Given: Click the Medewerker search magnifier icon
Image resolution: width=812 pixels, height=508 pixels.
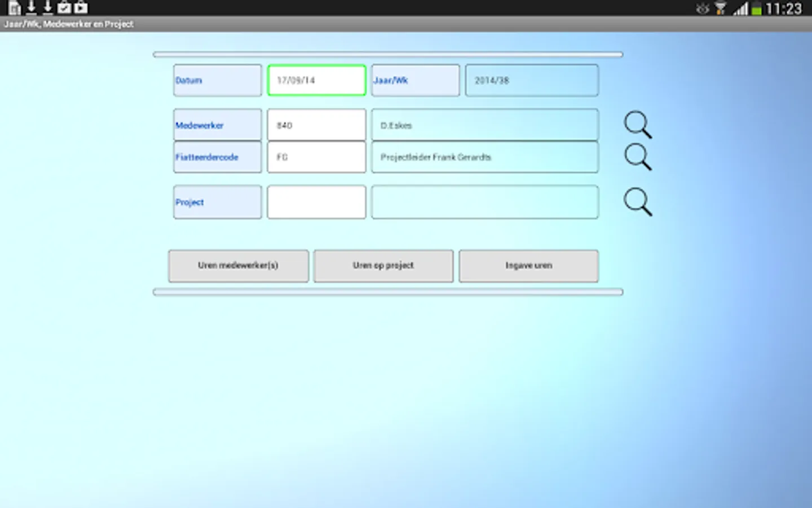Looking at the screenshot, I should click(638, 125).
